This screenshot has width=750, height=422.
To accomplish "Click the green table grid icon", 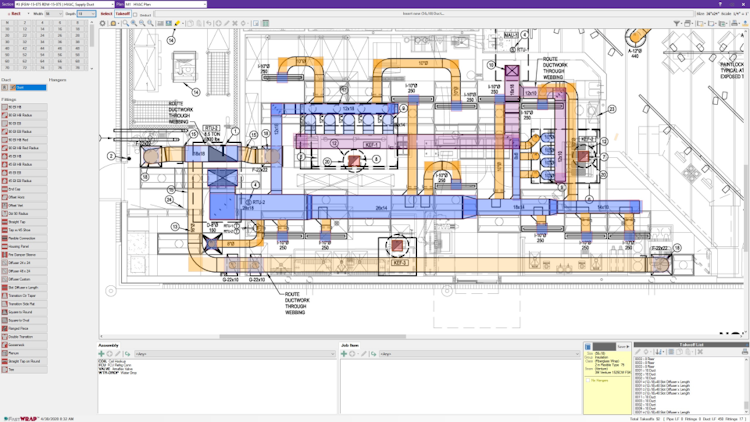I will coord(265,23).
